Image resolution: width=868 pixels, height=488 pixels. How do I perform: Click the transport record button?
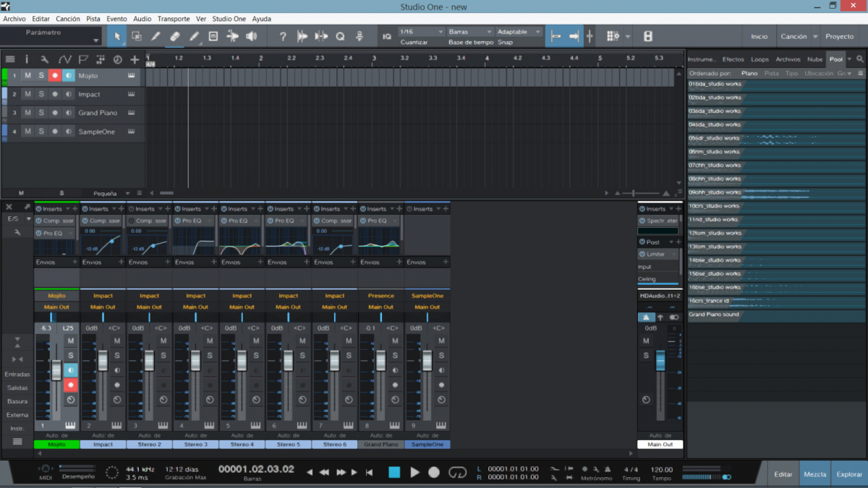pos(434,472)
